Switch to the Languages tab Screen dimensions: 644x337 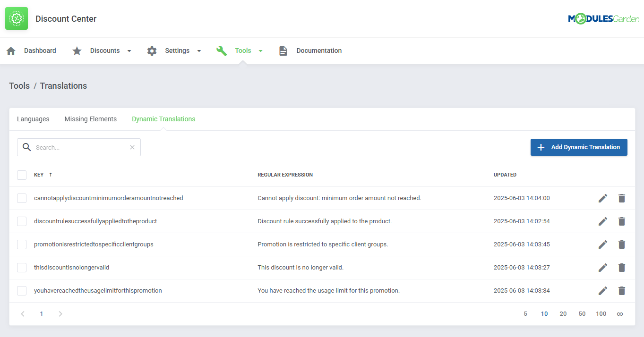33,119
